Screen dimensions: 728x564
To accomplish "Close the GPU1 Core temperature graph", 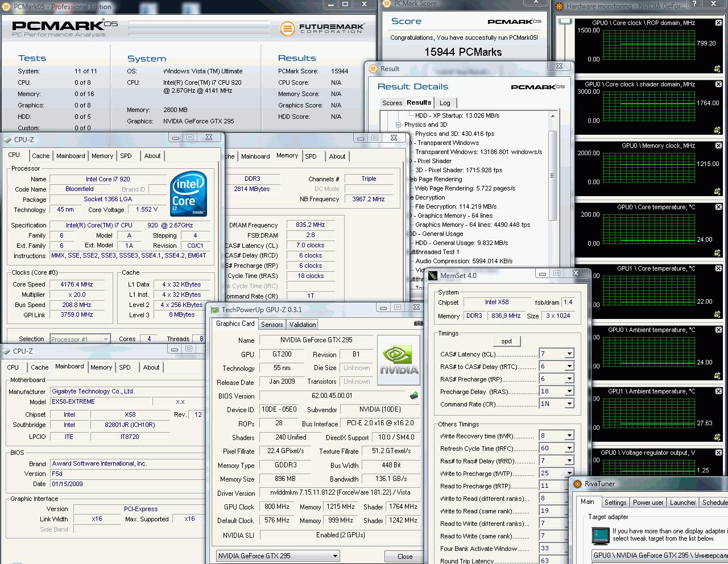I will click(718, 269).
